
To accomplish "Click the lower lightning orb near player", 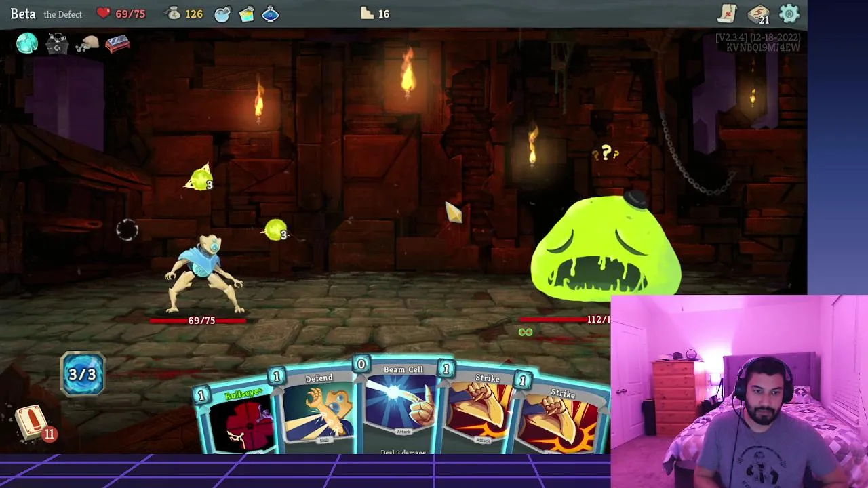I will click(x=276, y=231).
